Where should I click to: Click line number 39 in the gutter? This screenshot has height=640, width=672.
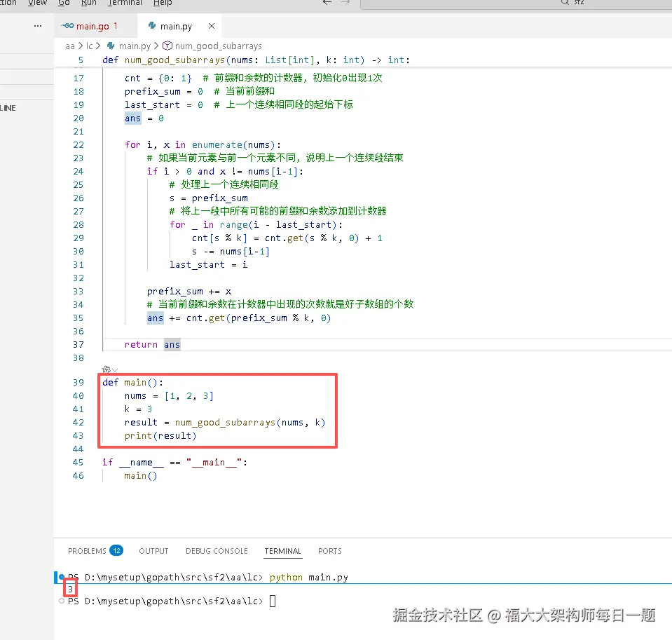pyautogui.click(x=78, y=382)
